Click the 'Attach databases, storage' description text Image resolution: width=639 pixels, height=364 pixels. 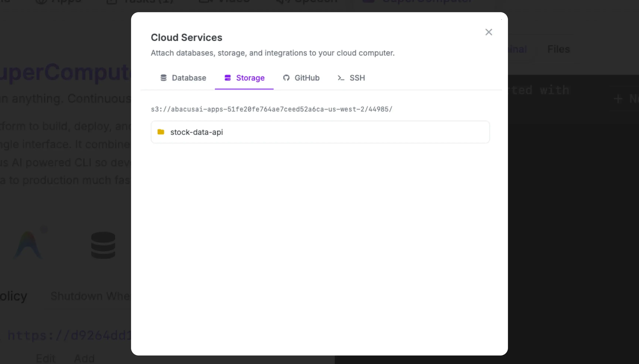[272, 53]
